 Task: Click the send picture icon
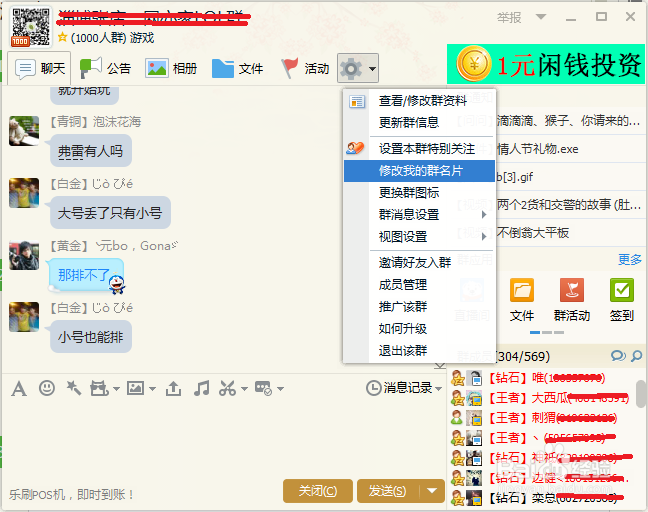pos(136,388)
